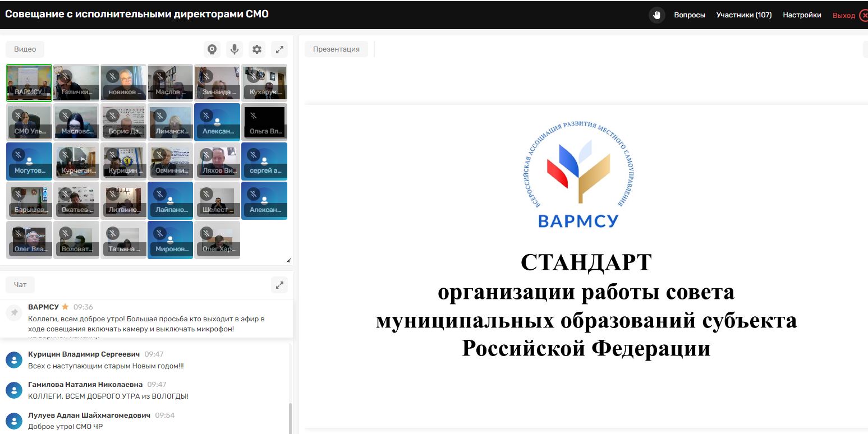The width and height of the screenshot is (868, 434).
Task: Click muted mic icon on новиков tile
Action: (x=113, y=76)
